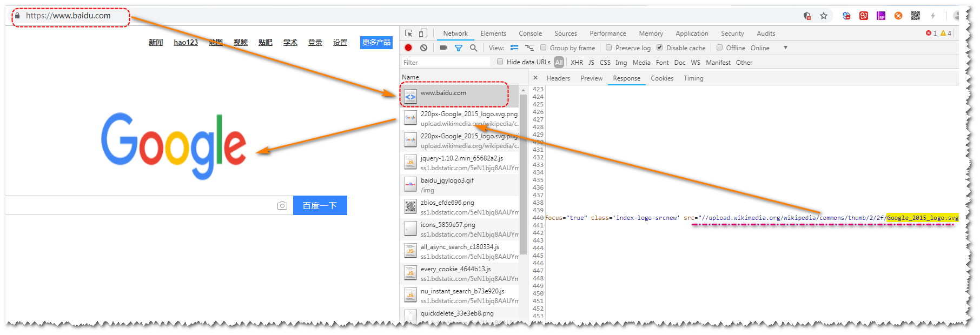Viewport: 980px width, 335px height.
Task: Open the Headers tab of the request
Action: point(558,78)
